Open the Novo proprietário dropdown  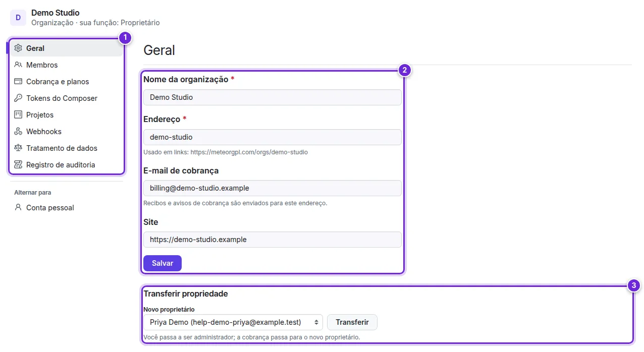233,322
